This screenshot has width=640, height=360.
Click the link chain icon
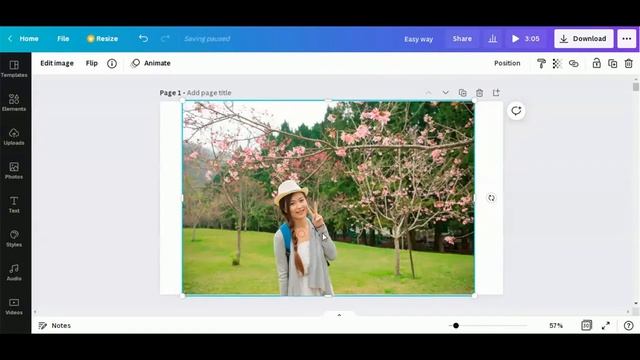573,63
